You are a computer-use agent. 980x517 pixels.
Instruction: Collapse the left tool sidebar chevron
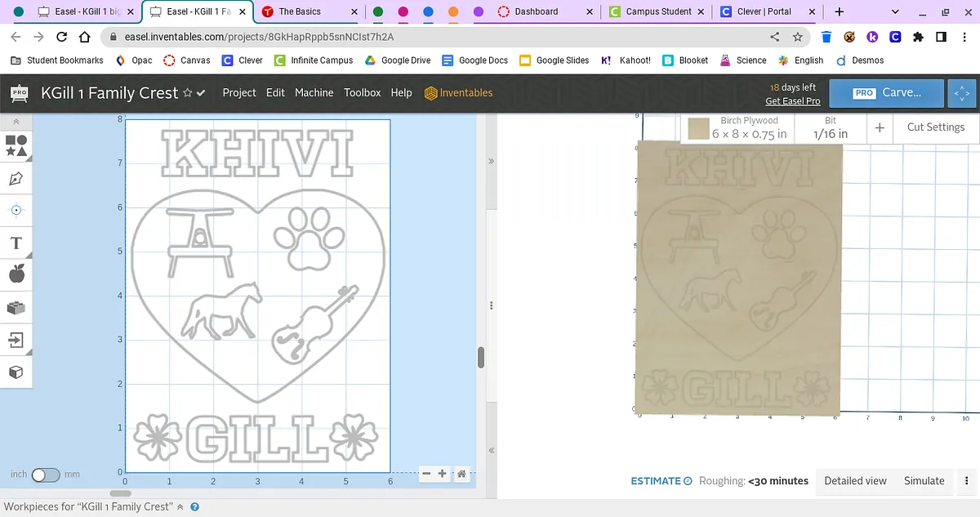coord(16,121)
